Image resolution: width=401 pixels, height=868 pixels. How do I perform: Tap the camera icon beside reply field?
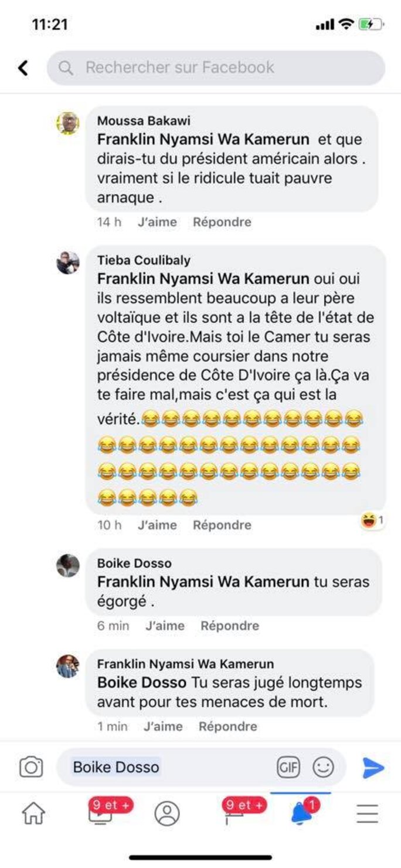coord(31,767)
